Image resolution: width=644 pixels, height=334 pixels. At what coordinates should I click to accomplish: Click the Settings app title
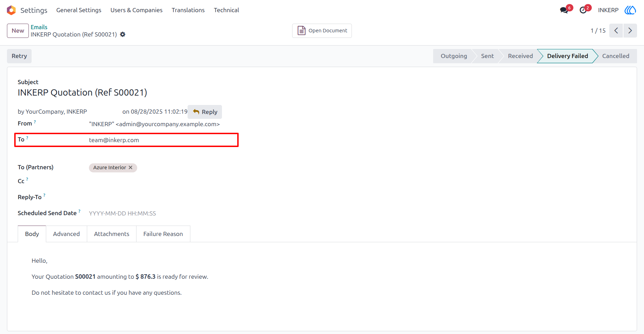pos(34,10)
